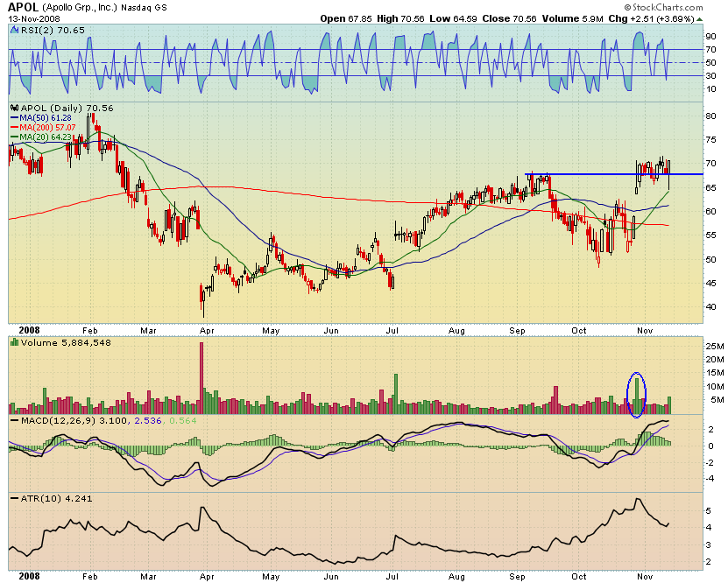Click the 3 label on ATR axis
Image resolution: width=728 pixels, height=583 pixels.
[709, 545]
